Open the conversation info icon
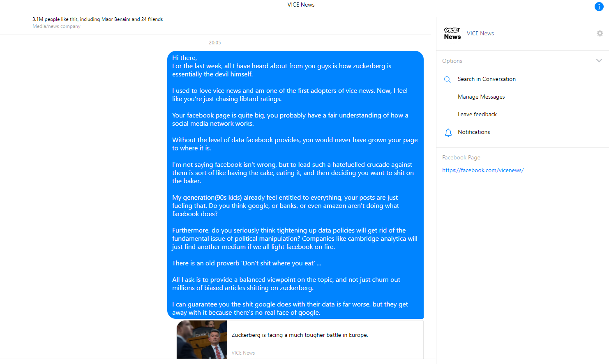Image resolution: width=609 pixels, height=364 pixels. (599, 7)
